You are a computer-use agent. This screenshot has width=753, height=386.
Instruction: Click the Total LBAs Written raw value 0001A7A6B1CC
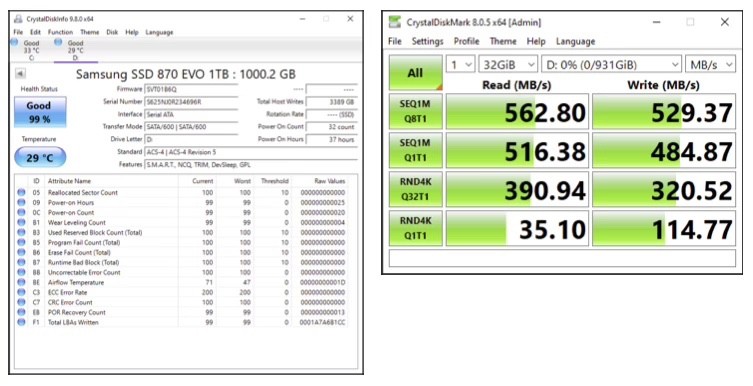[322, 322]
